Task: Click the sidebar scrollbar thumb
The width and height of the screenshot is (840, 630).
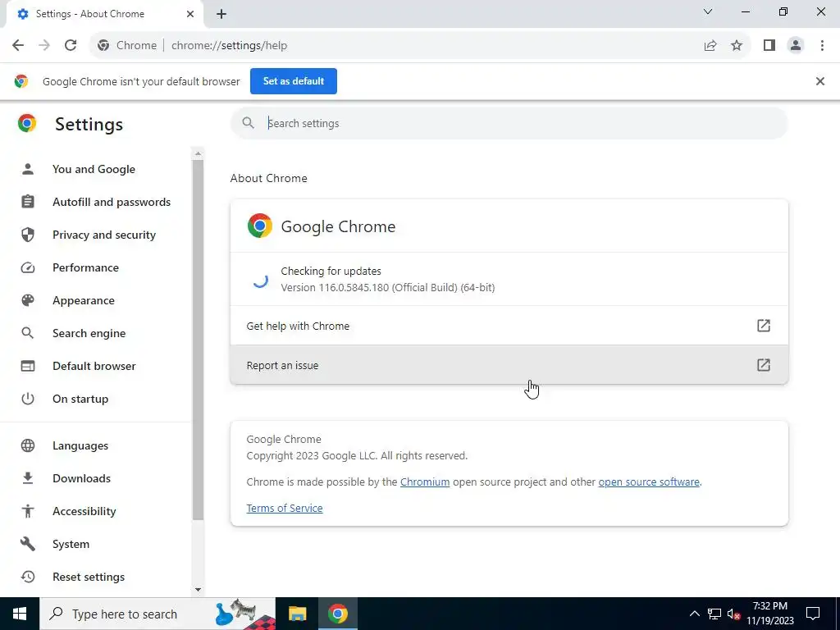Action: coord(198,340)
